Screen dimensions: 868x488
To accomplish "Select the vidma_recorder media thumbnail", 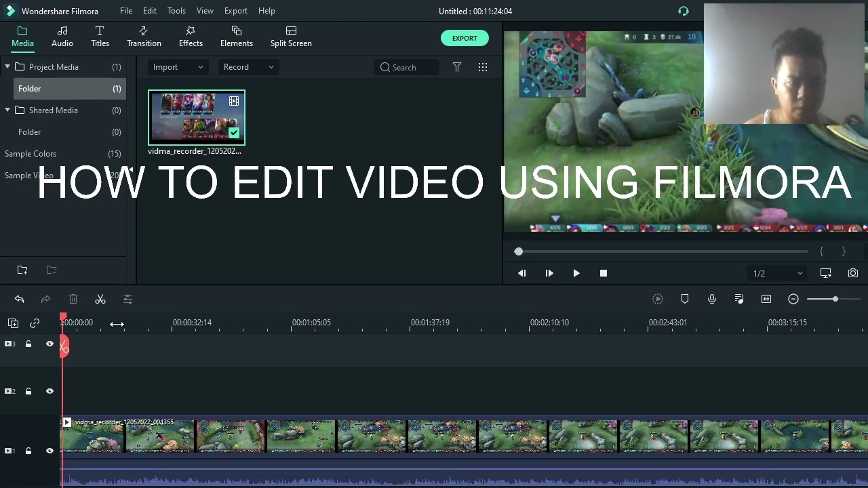I will [197, 117].
